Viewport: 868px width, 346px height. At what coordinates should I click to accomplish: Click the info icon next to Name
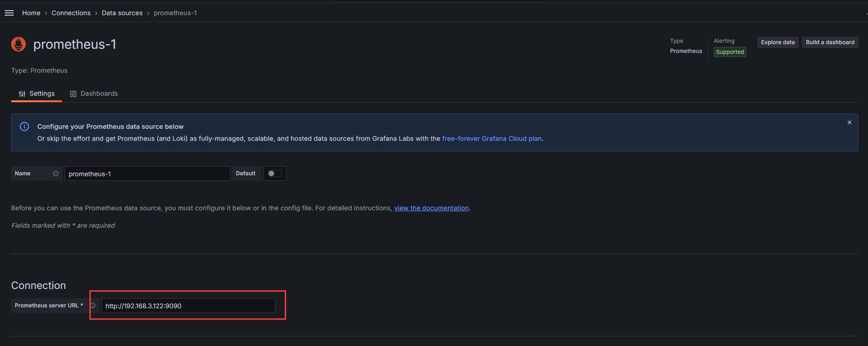tap(56, 173)
